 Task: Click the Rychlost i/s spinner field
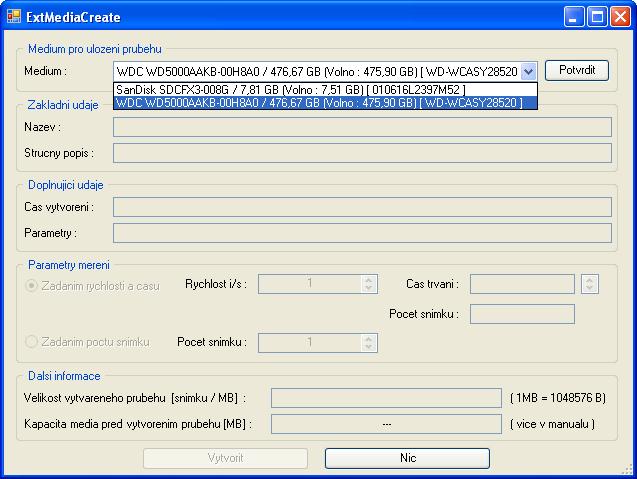pos(318,284)
